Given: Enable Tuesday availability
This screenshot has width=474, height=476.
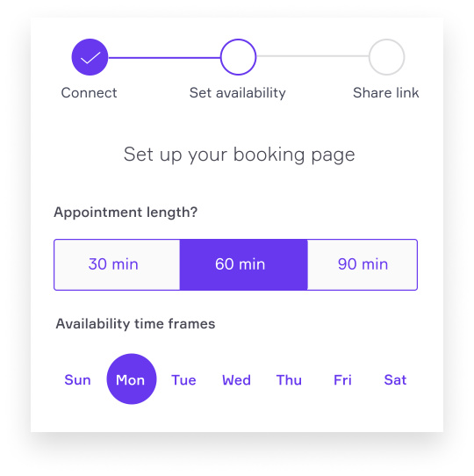Looking at the screenshot, I should point(184,379).
